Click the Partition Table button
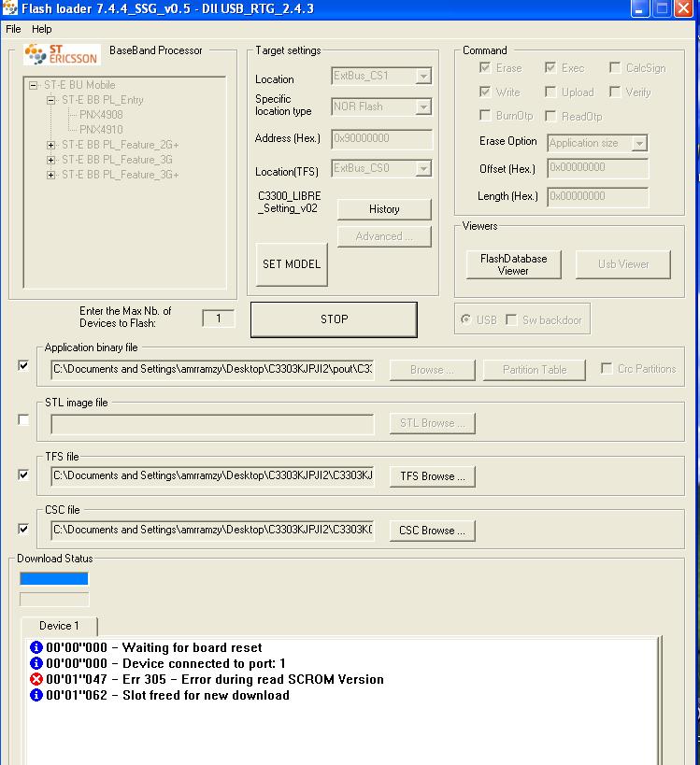The width and height of the screenshot is (700, 765). pos(535,370)
